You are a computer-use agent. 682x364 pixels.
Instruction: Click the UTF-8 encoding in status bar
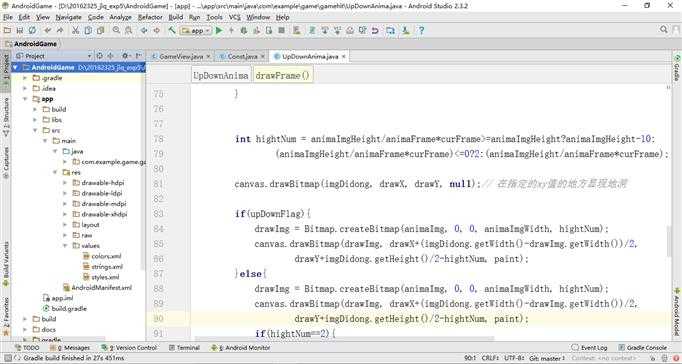[x=514, y=359]
